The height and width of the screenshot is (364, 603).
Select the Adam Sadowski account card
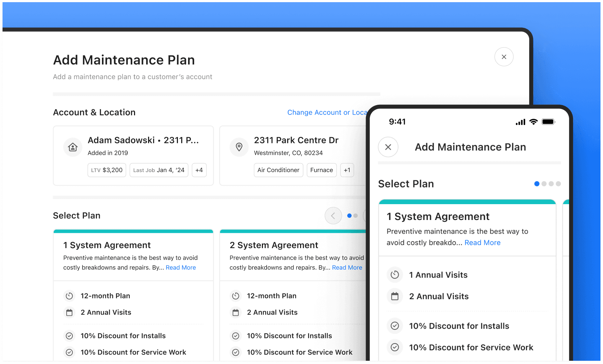click(133, 156)
